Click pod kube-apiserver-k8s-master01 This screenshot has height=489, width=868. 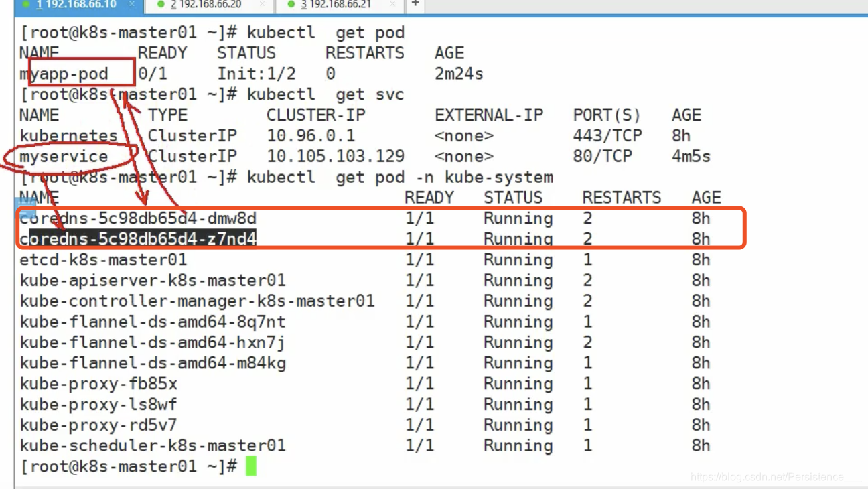coord(153,281)
